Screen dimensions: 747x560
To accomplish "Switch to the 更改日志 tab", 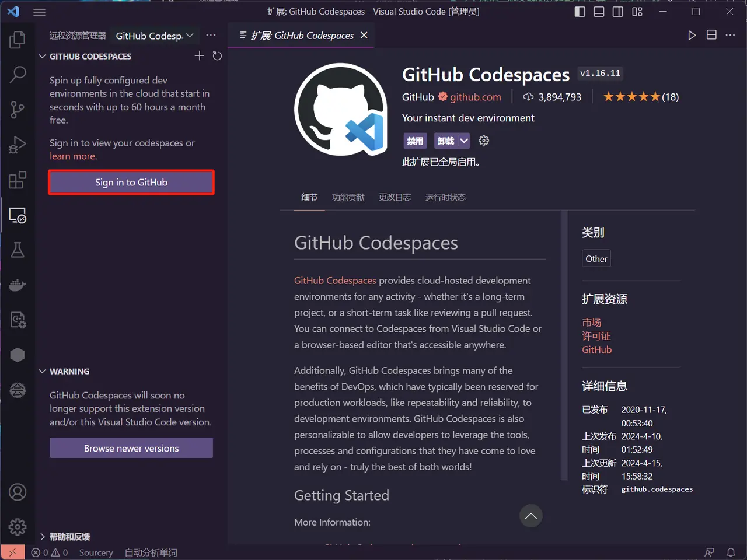I will 395,198.
